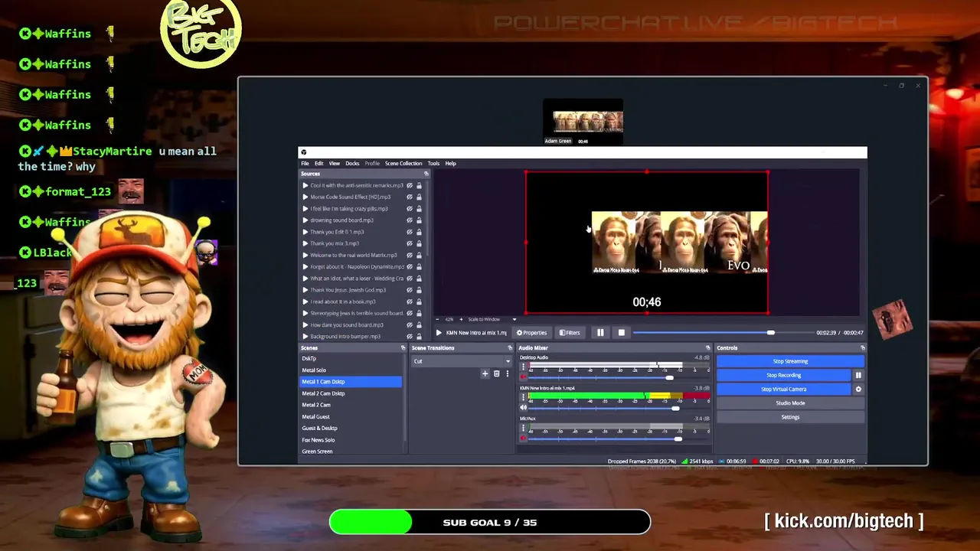Open the View menu
This screenshot has height=551, width=980.
[x=335, y=163]
